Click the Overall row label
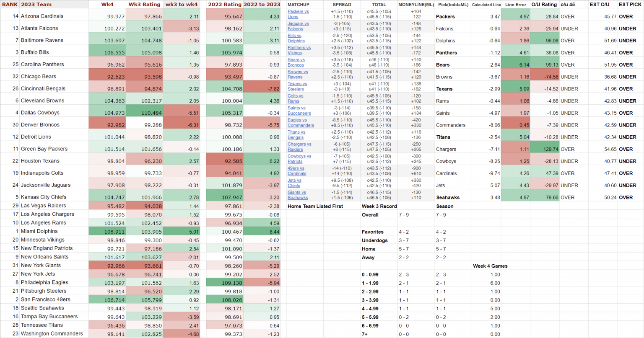Viewport: 644px width, 338px height. pyautogui.click(x=370, y=215)
